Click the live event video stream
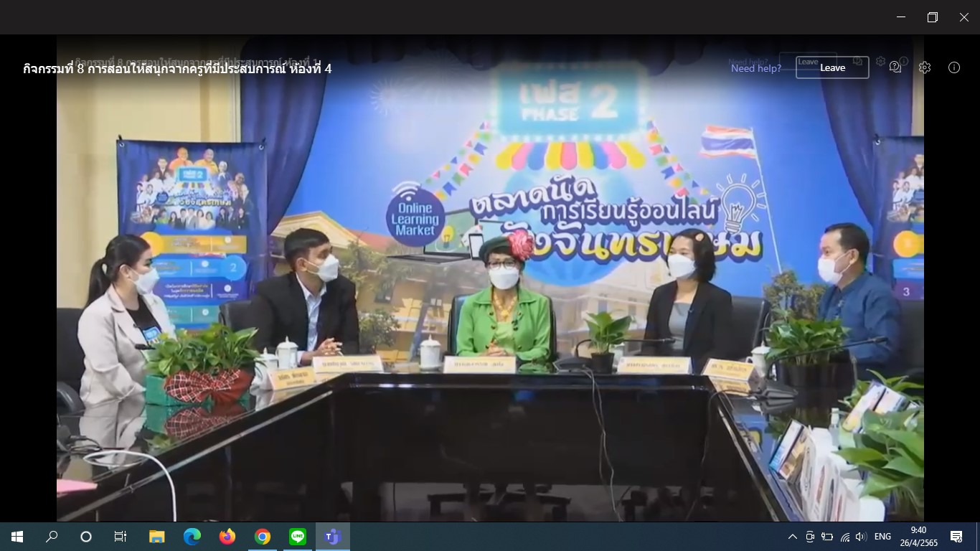This screenshot has height=551, width=980. pos(490,287)
